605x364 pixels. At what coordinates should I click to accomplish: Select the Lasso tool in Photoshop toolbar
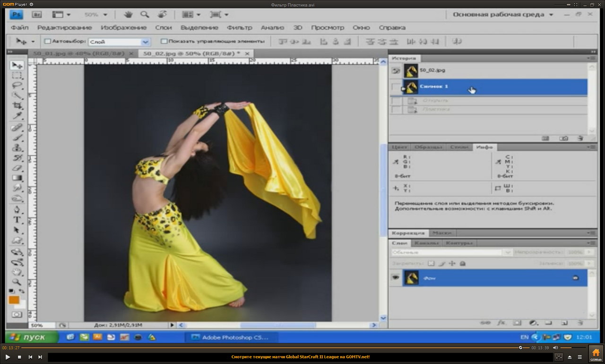(17, 86)
